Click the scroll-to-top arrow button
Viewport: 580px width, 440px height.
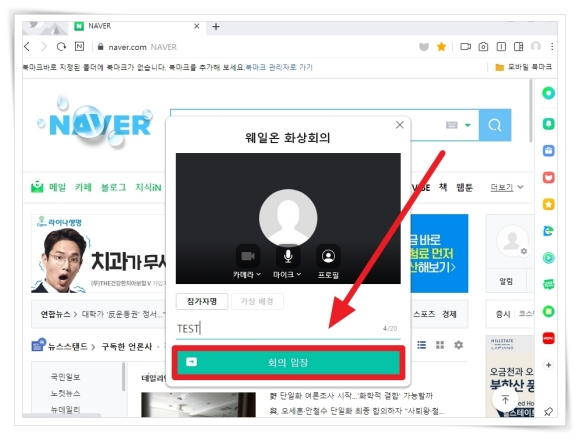coord(505,400)
